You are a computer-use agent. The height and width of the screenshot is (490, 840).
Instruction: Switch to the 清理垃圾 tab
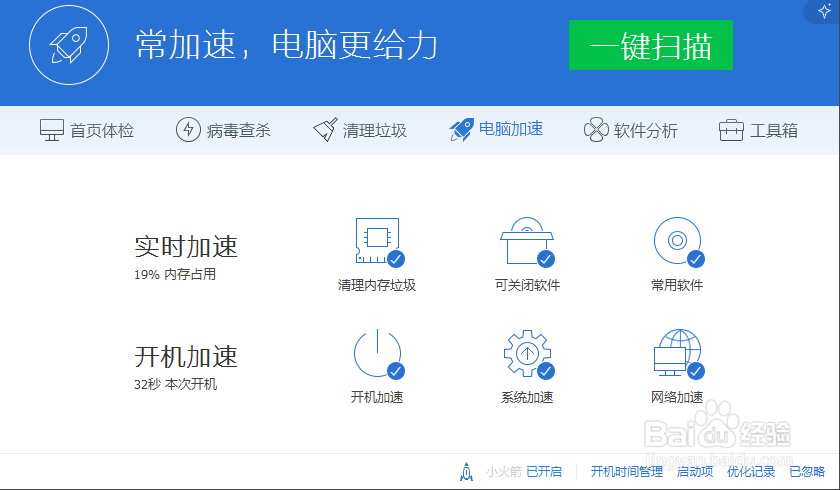click(360, 130)
